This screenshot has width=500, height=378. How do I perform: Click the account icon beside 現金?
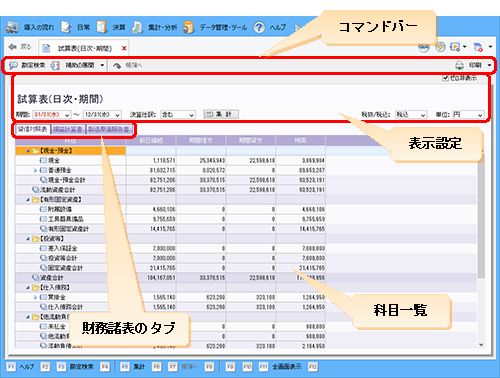click(43, 161)
